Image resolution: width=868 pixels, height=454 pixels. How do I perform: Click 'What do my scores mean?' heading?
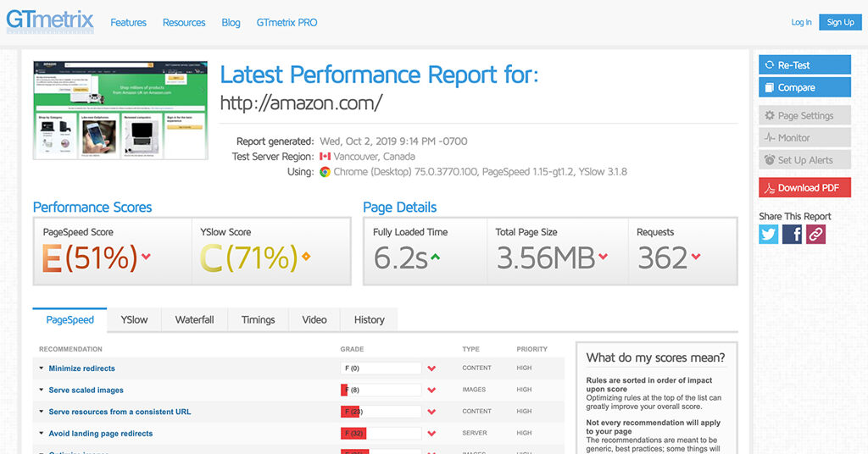(655, 357)
